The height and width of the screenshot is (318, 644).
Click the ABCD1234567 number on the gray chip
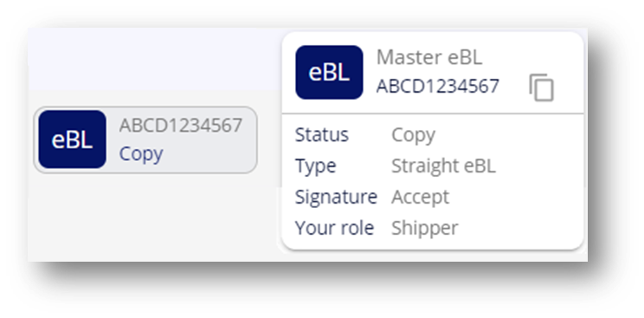coord(181,126)
